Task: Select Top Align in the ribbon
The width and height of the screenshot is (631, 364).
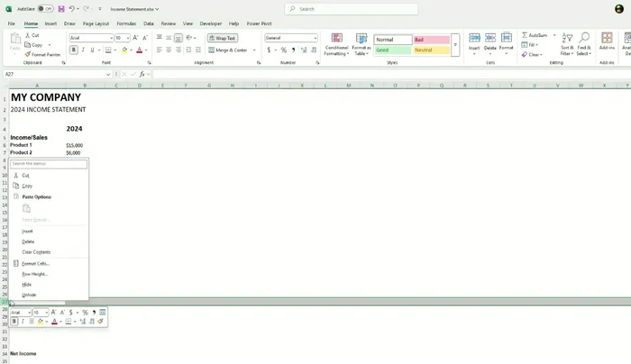Action: click(x=160, y=38)
